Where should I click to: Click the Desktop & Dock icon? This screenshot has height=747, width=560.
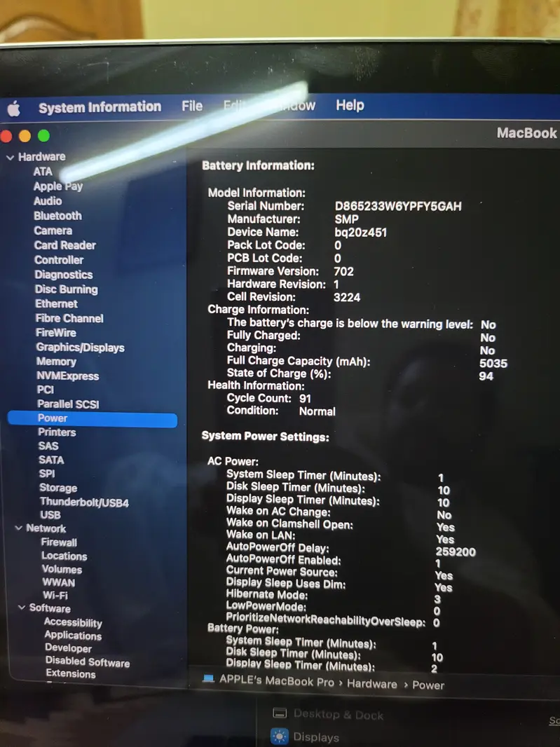click(280, 714)
